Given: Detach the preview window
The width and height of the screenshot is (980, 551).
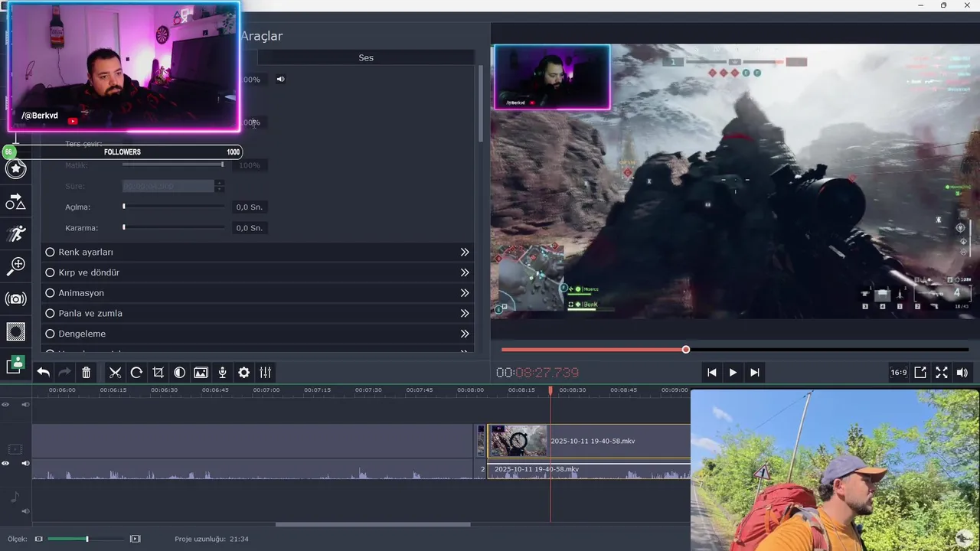Looking at the screenshot, I should pos(920,373).
